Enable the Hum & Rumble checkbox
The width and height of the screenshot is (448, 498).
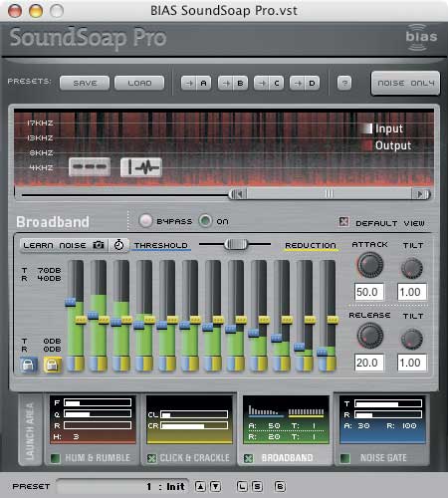55,458
